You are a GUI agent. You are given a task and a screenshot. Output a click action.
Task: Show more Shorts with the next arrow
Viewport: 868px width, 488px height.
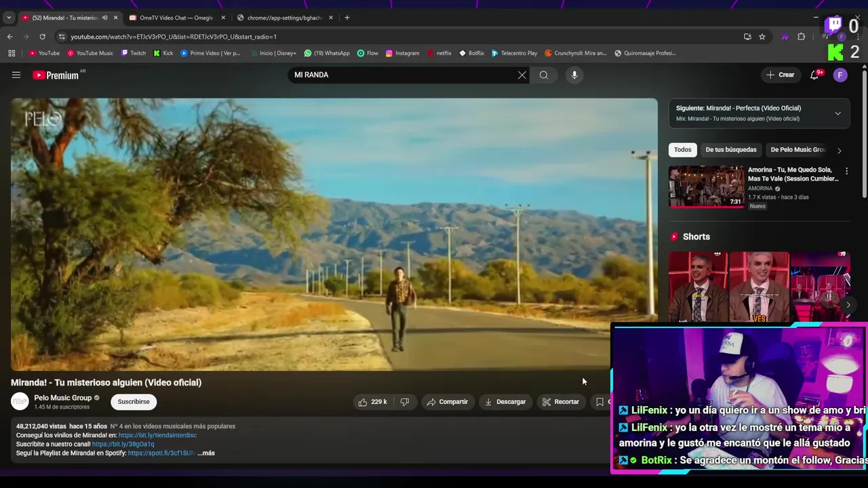848,305
